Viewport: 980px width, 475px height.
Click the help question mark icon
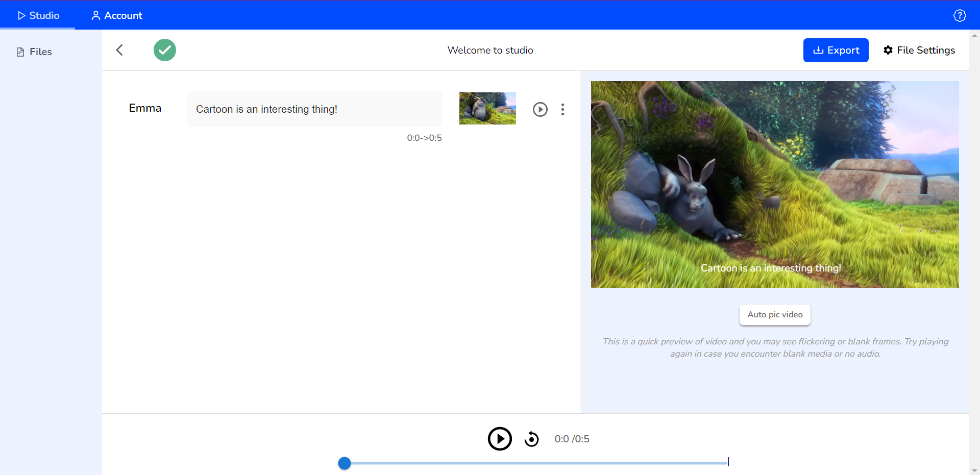click(960, 15)
